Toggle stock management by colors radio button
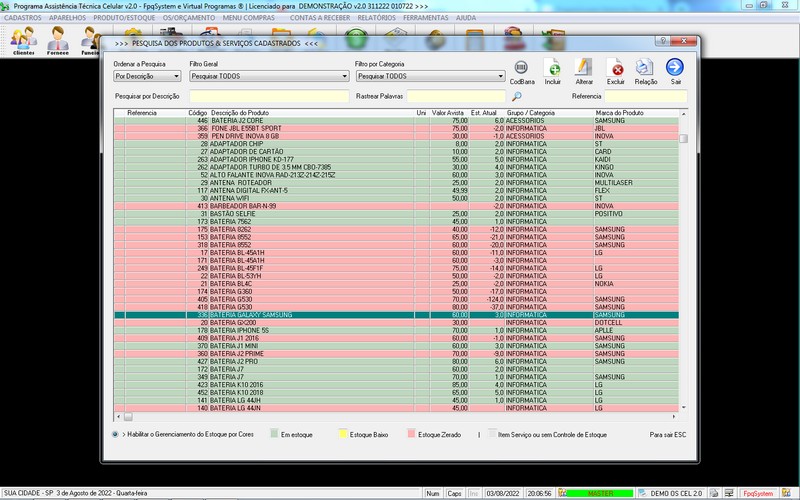Image resolution: width=800 pixels, height=500 pixels. click(117, 435)
